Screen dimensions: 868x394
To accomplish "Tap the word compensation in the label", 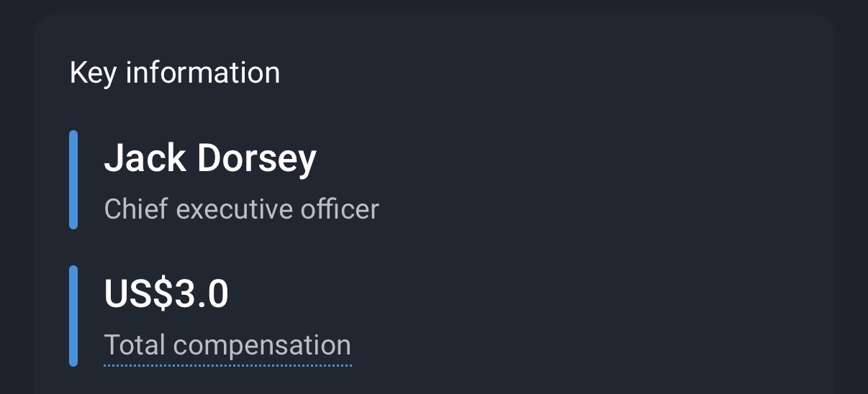I will (x=262, y=345).
